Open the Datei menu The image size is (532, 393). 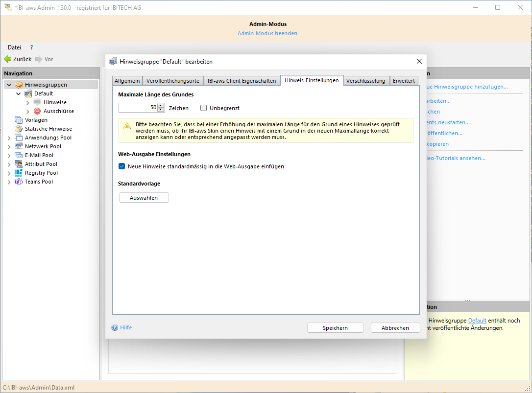point(14,47)
